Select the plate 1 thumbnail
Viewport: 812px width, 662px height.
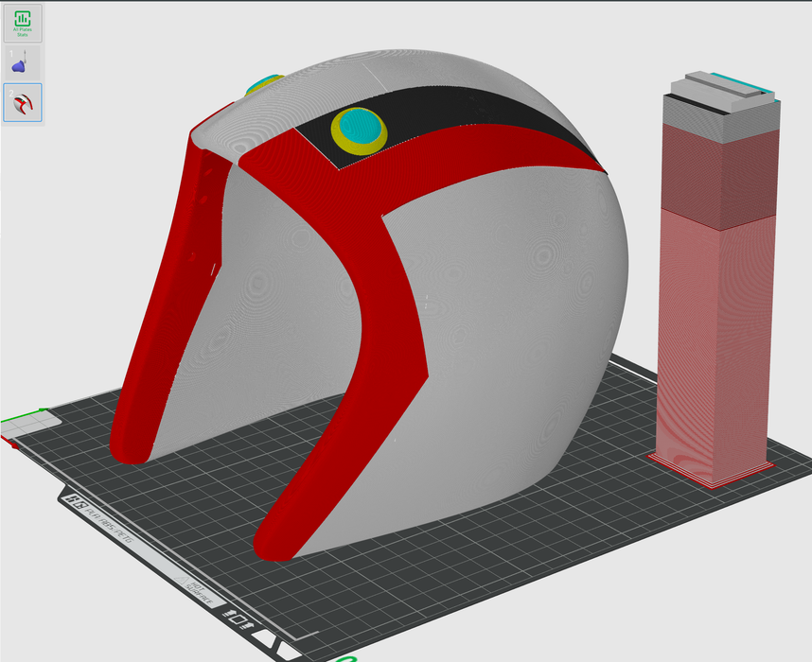22,63
